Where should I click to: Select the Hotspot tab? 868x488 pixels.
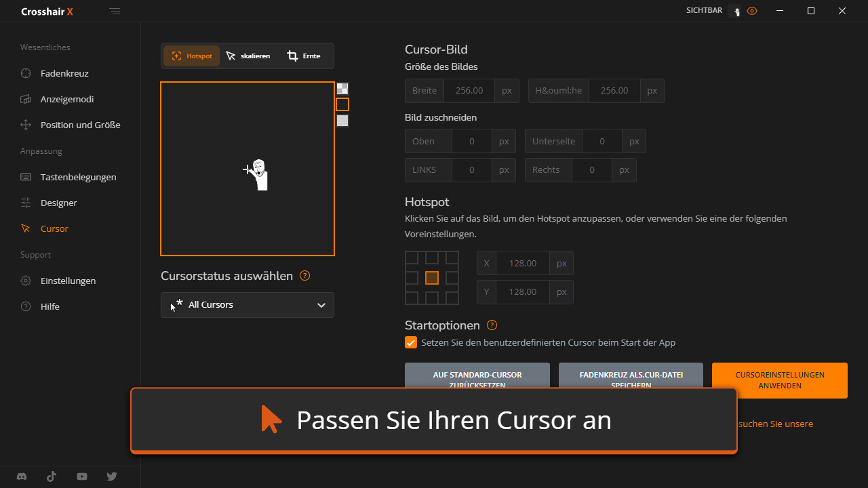point(192,56)
